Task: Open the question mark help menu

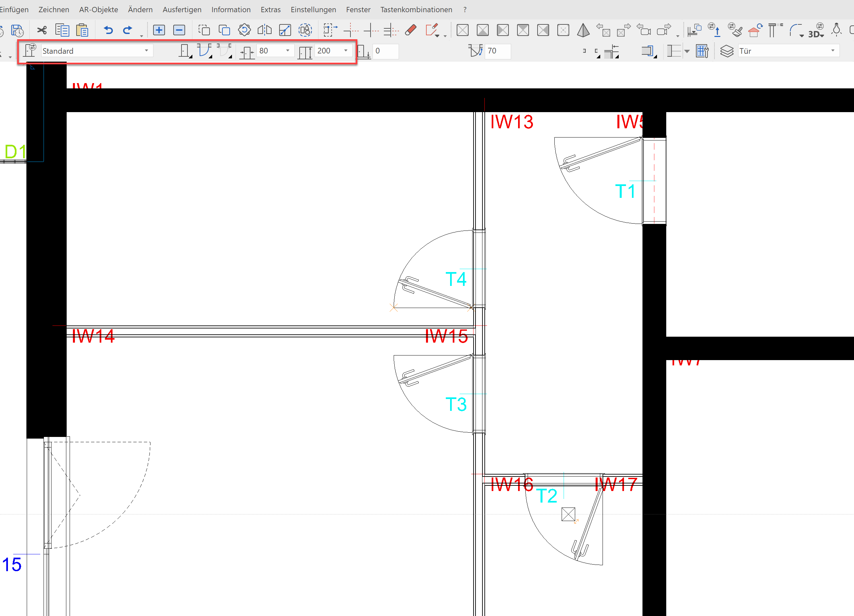Action: coord(465,10)
